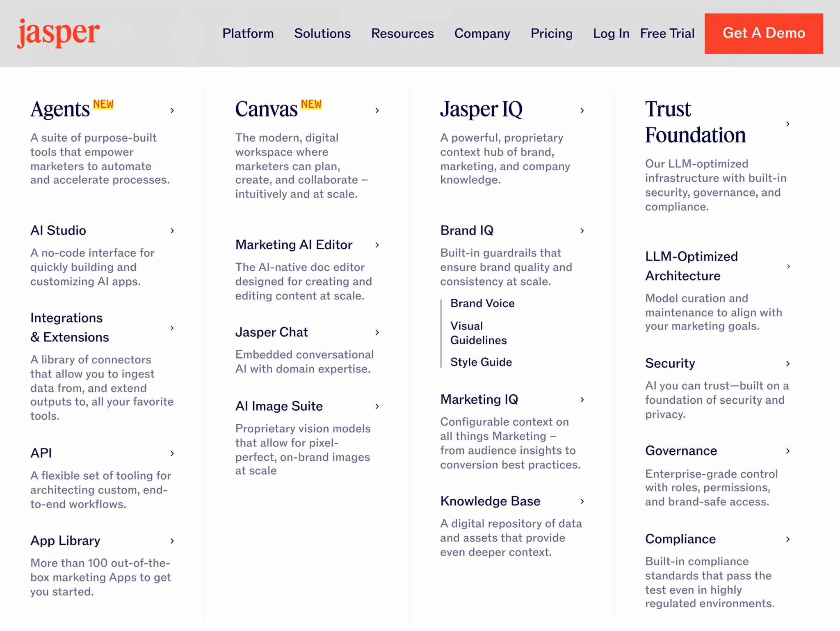This screenshot has width=840, height=631.
Task: Click the chevron beside API
Action: [172, 453]
